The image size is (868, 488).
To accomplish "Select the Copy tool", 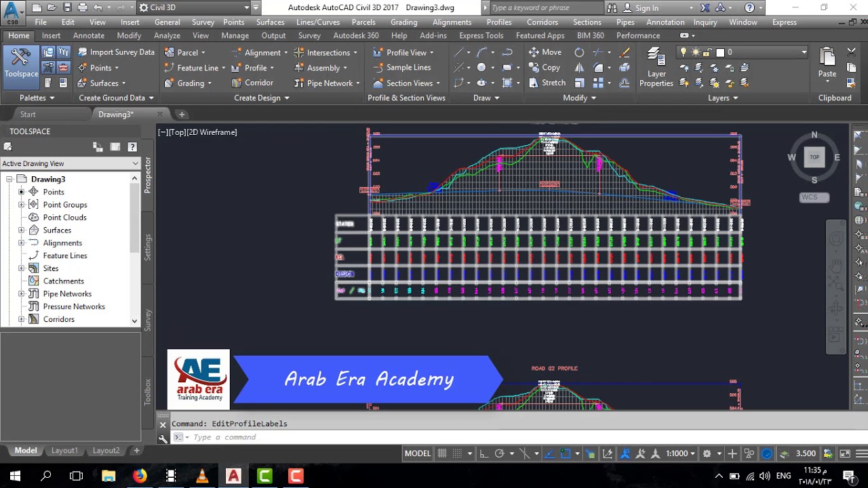I will pos(545,68).
